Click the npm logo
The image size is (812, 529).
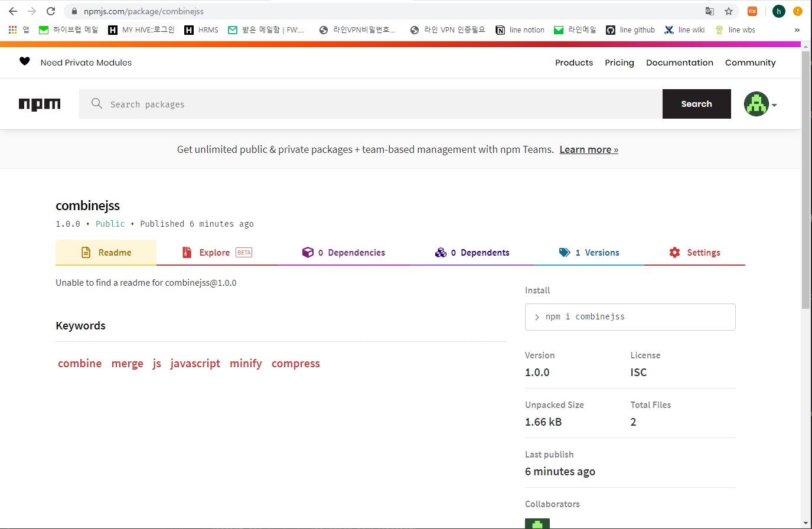40,105
